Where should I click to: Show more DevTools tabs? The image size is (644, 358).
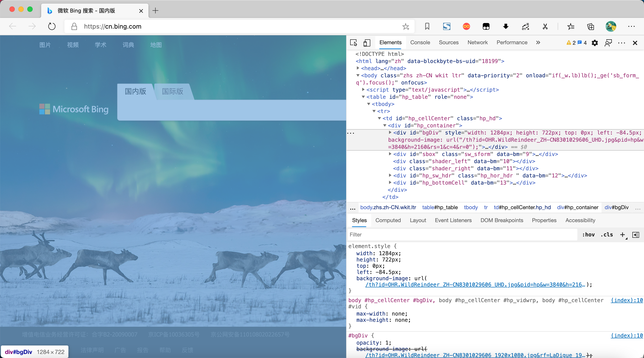[538, 42]
